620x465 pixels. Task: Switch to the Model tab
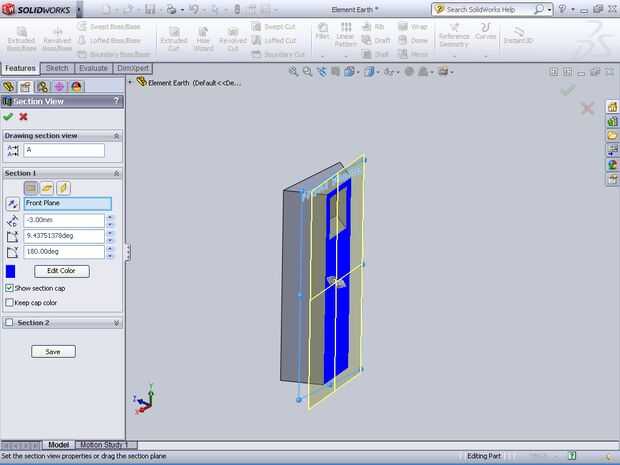tap(59, 445)
